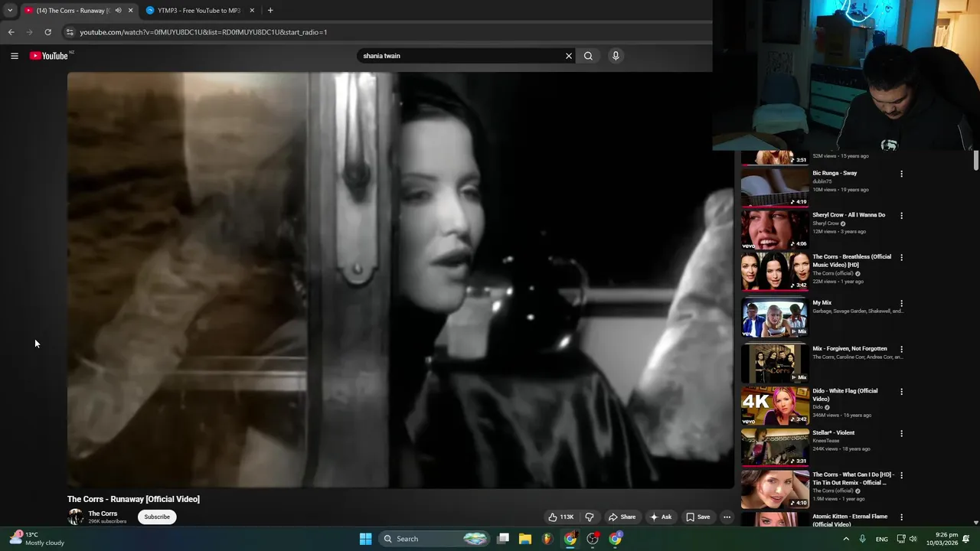Reload the YouTube page
Image resolution: width=980 pixels, height=551 pixels.
[47, 32]
